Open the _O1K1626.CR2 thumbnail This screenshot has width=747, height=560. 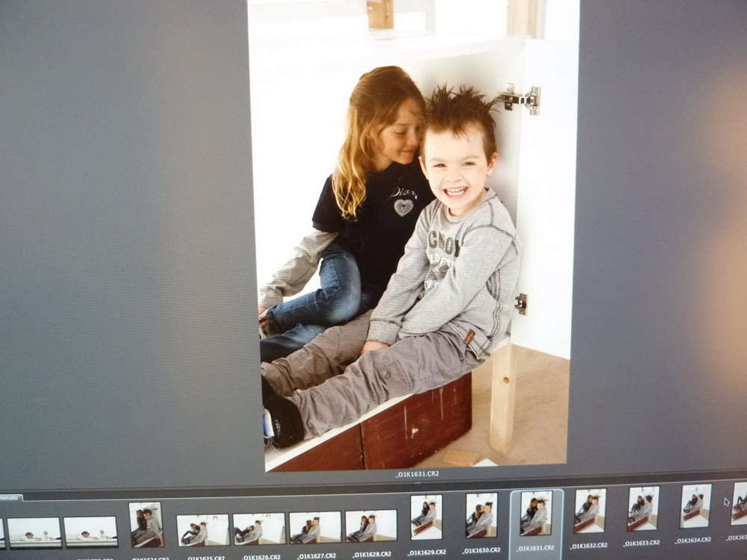[x=258, y=528]
